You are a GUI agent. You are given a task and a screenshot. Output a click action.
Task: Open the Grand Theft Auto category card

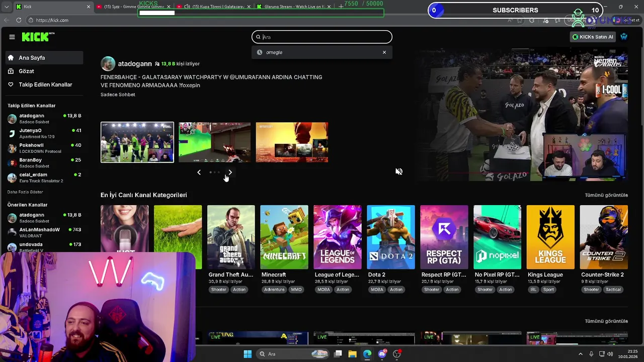click(231, 237)
